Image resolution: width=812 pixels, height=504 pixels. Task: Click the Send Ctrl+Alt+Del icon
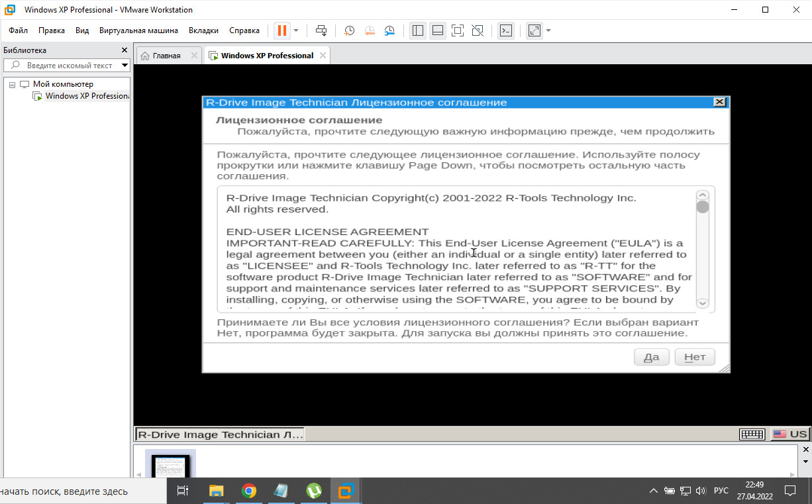[x=321, y=30]
